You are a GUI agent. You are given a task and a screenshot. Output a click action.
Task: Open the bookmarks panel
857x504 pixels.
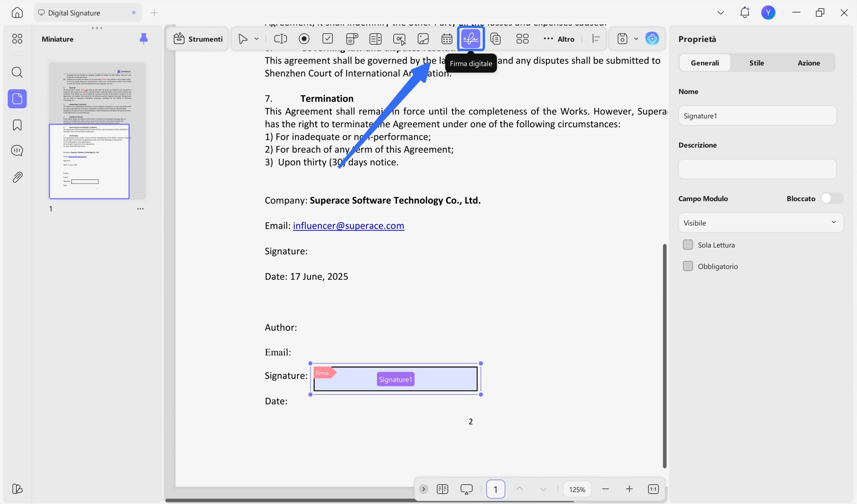(x=17, y=125)
